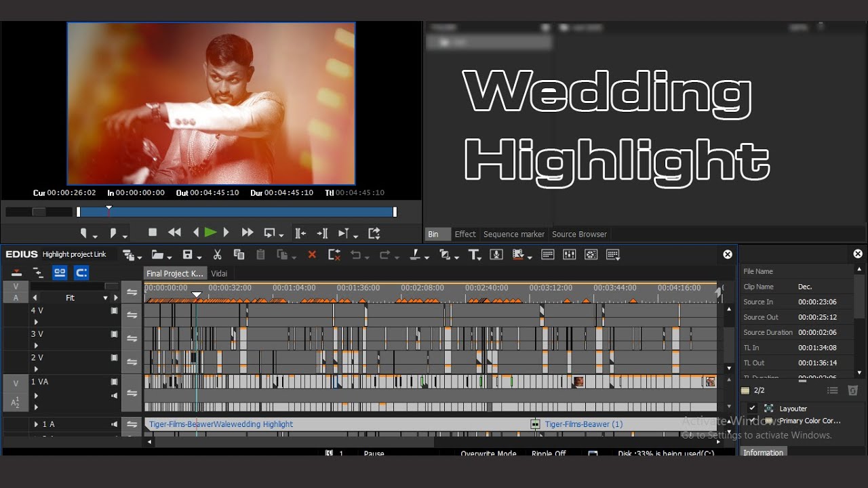The image size is (868, 488).
Task: Open the Audio Mixer icon
Action: [x=570, y=255]
